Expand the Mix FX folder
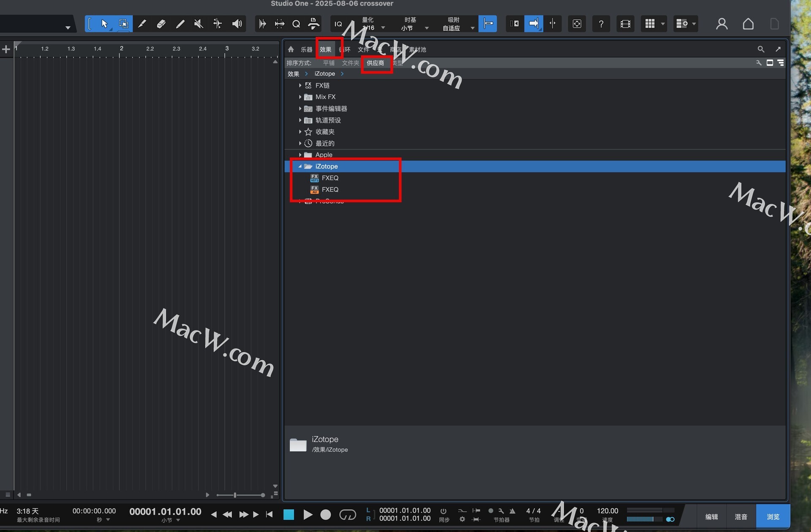Viewport: 811px width, 532px height. (300, 97)
